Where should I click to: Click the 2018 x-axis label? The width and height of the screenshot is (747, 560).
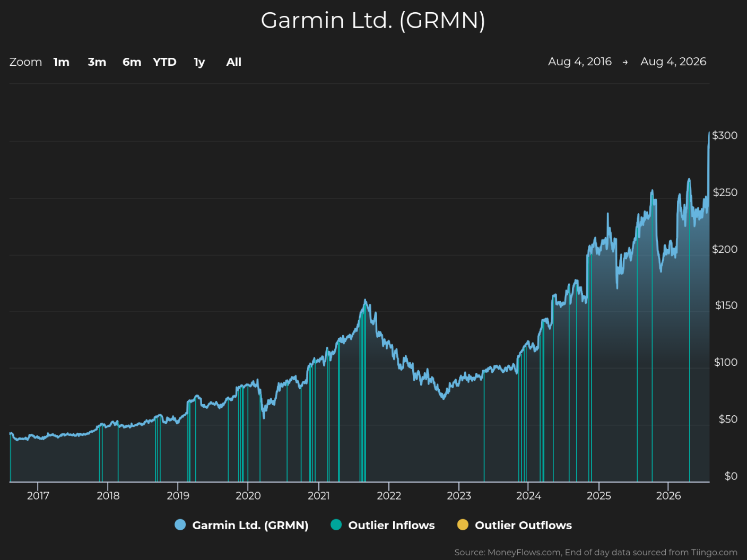[108, 496]
